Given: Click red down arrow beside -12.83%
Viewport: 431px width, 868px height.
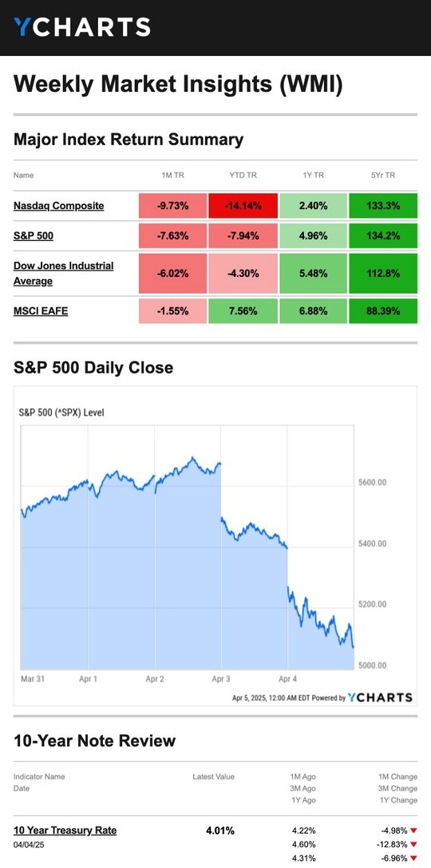Looking at the screenshot, I should pos(413,845).
